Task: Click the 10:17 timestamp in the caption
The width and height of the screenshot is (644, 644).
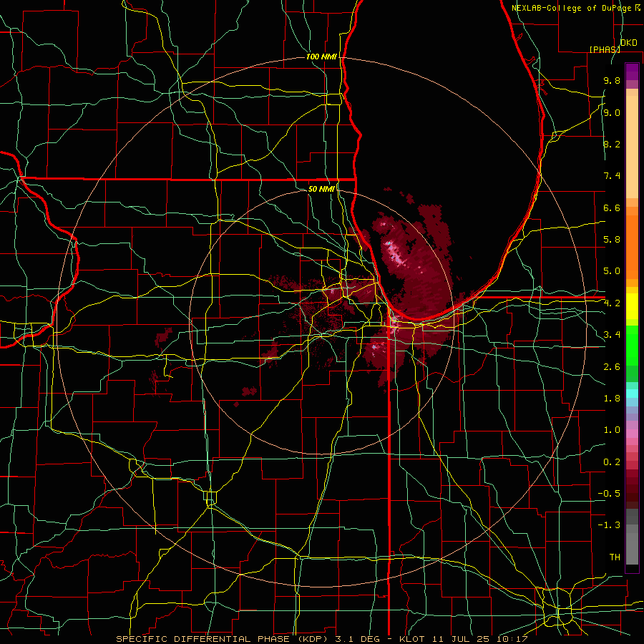Action: coord(513,639)
